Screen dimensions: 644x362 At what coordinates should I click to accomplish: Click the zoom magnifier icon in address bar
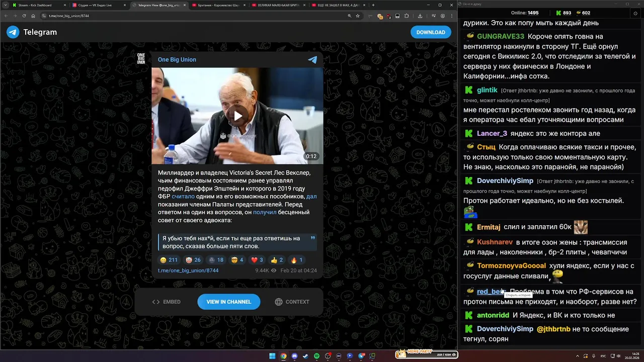pos(350,16)
